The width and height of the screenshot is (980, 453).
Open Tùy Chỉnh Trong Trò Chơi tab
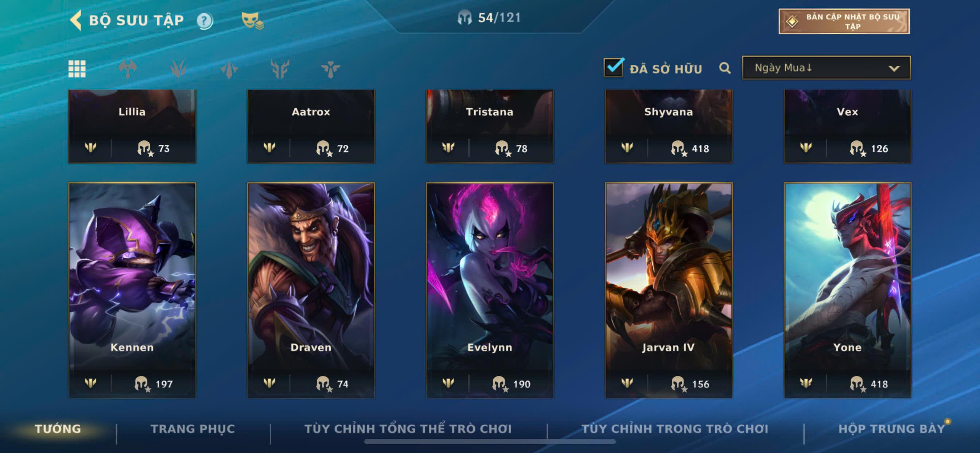coord(675,429)
